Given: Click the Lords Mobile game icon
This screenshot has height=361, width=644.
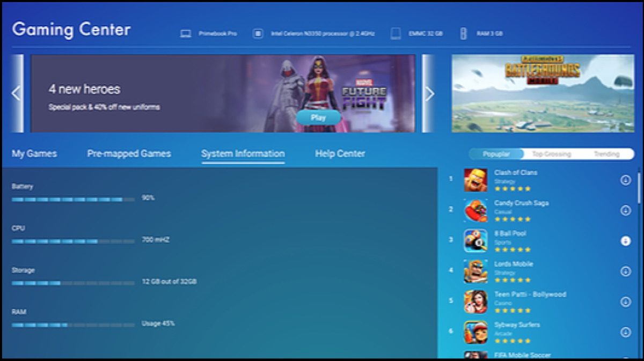Looking at the screenshot, I should coord(475,271).
